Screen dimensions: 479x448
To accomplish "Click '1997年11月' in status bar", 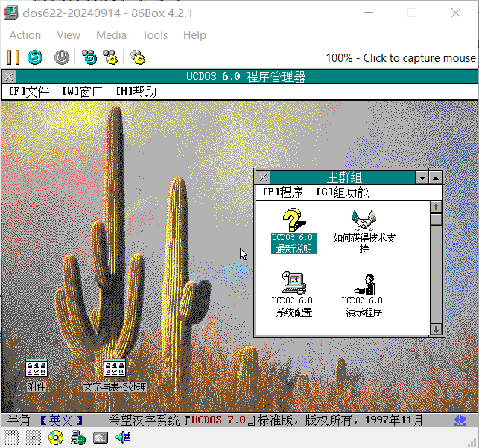I will coord(394,420).
